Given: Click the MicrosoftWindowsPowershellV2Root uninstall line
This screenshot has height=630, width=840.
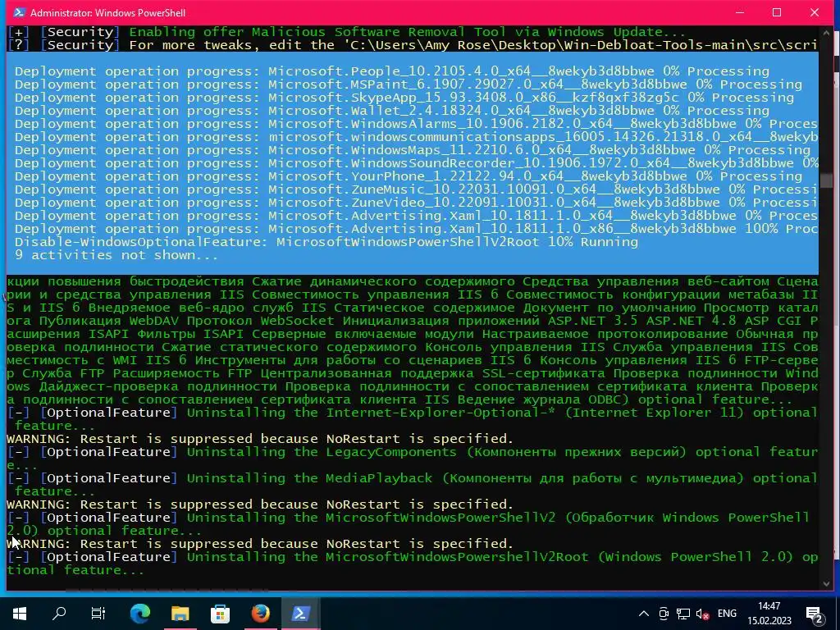Looking at the screenshot, I should 413,564.
